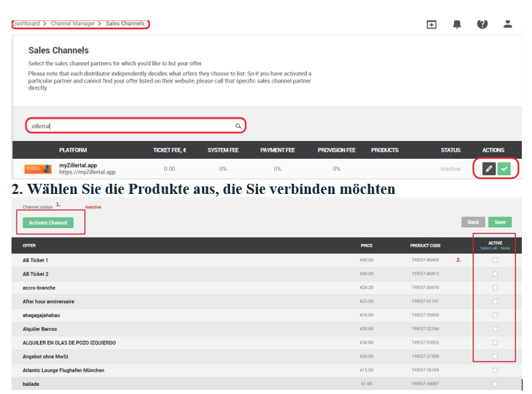Click the PRICE column header
The image size is (532, 394).
(366, 245)
